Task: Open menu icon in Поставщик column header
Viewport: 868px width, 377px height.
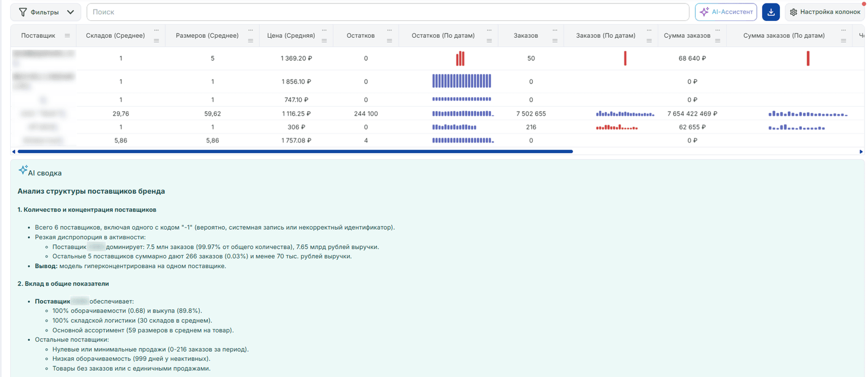Action: click(67, 36)
